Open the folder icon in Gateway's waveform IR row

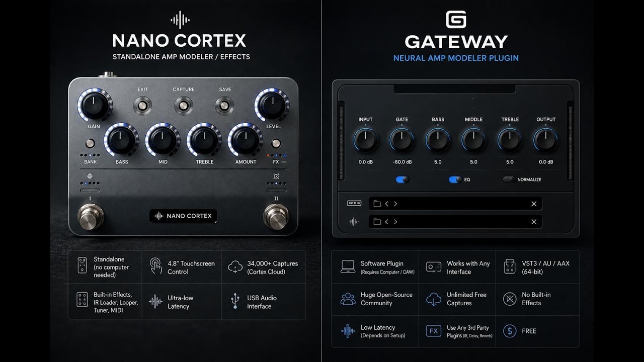click(377, 222)
